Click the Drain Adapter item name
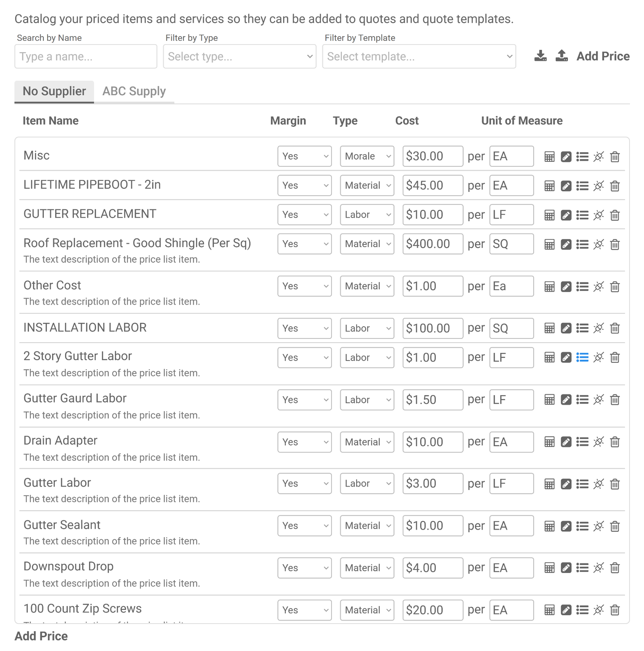 click(x=61, y=440)
